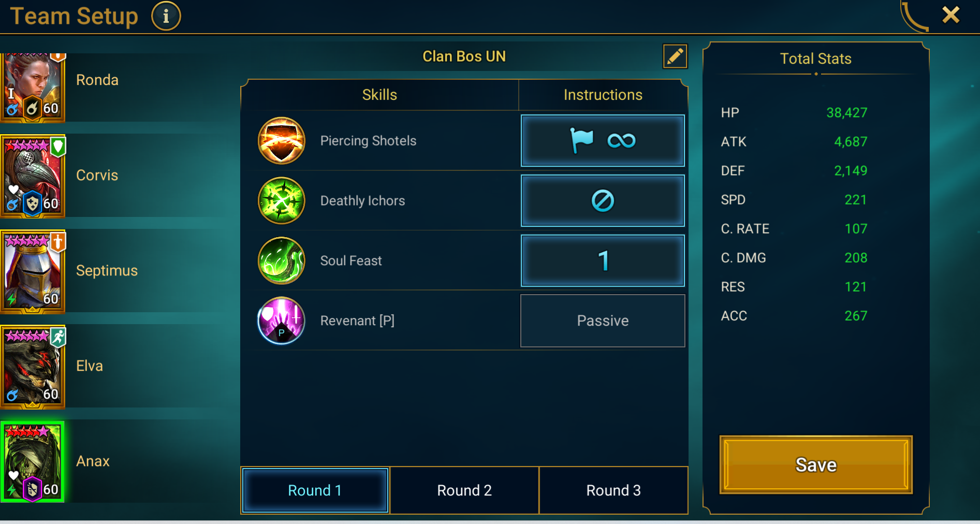The width and height of the screenshot is (980, 524).
Task: Close the Team Setup window
Action: [951, 15]
